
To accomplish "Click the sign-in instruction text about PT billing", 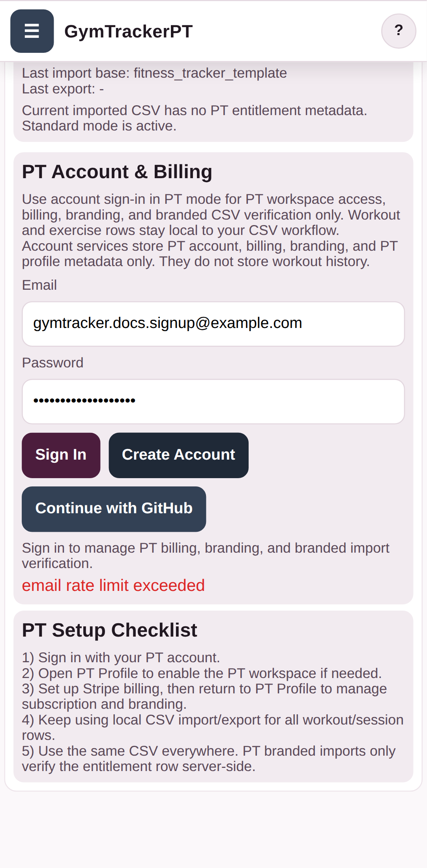I will click(x=205, y=555).
